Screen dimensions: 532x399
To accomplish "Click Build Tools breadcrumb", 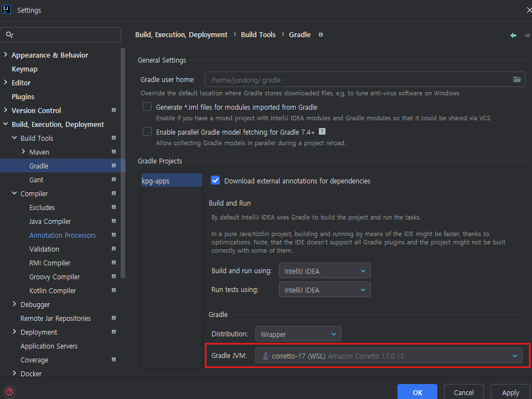I will click(258, 35).
